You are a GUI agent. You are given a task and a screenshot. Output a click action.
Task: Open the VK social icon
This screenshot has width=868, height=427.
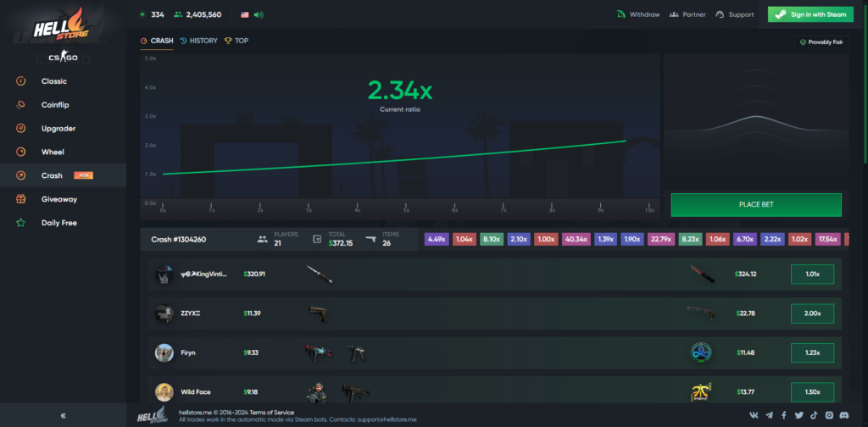click(754, 415)
